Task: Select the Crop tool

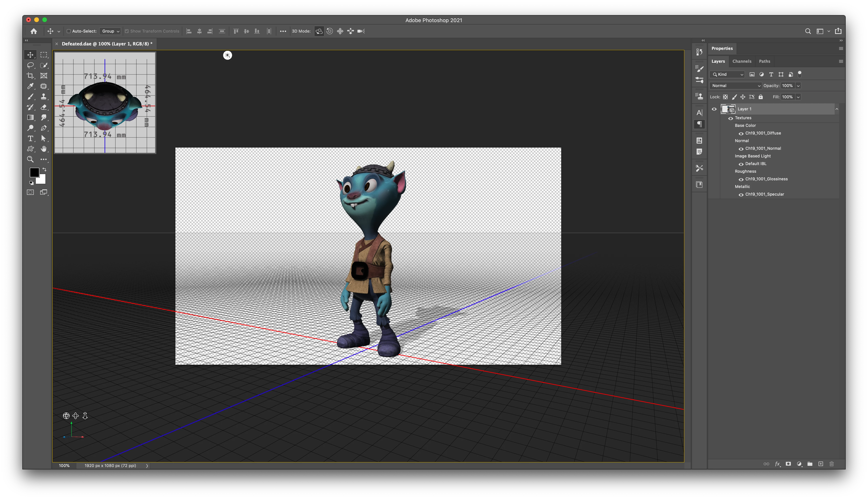Action: click(31, 76)
